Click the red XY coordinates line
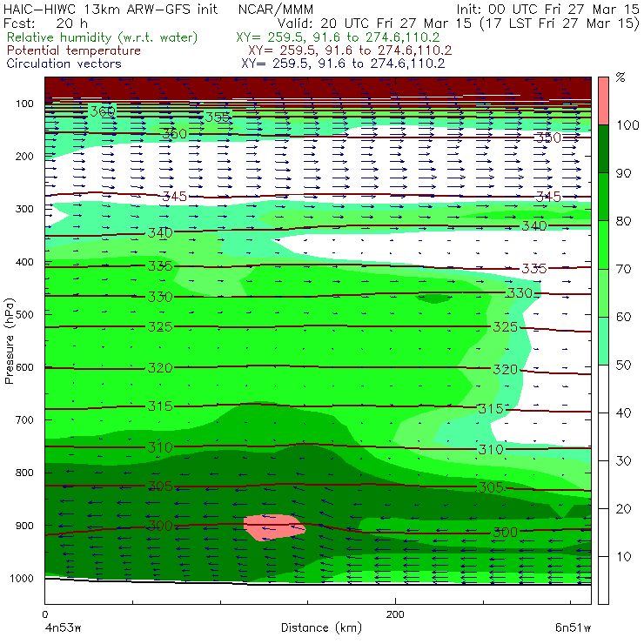The width and height of the screenshot is (644, 644). pos(350,50)
